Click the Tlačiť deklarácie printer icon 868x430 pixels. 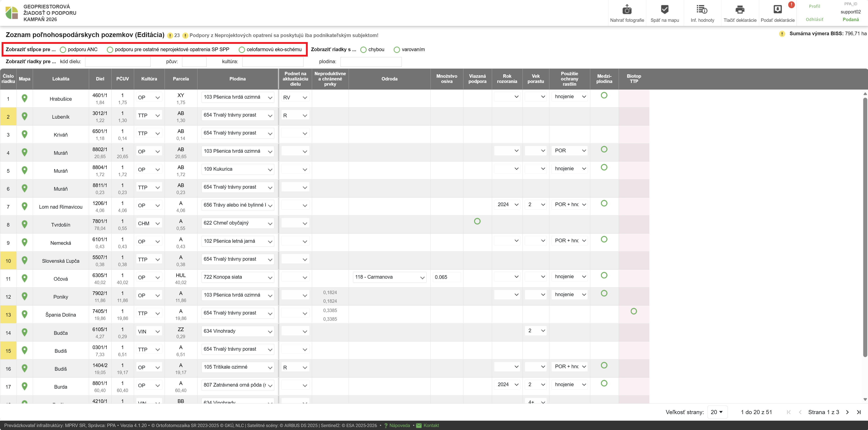(x=740, y=10)
